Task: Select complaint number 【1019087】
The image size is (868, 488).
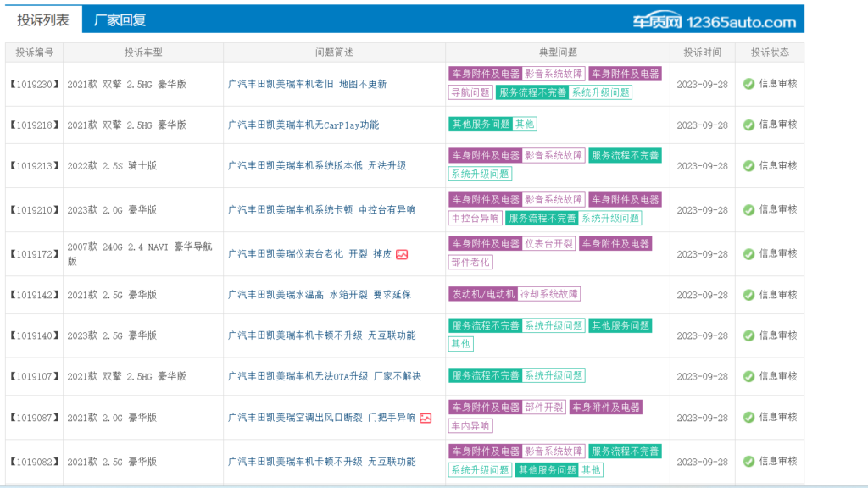Action: pyautogui.click(x=34, y=418)
